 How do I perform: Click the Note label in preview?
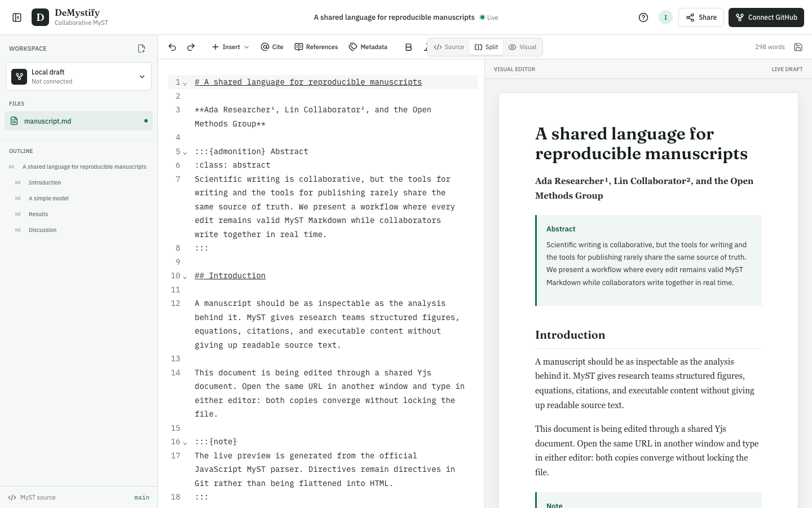pyautogui.click(x=554, y=505)
